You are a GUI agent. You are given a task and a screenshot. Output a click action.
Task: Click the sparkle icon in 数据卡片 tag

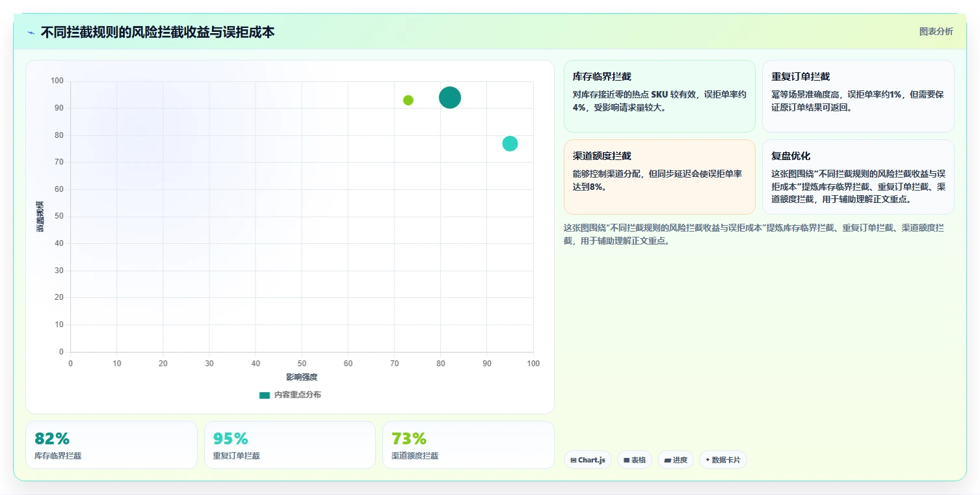click(708, 460)
